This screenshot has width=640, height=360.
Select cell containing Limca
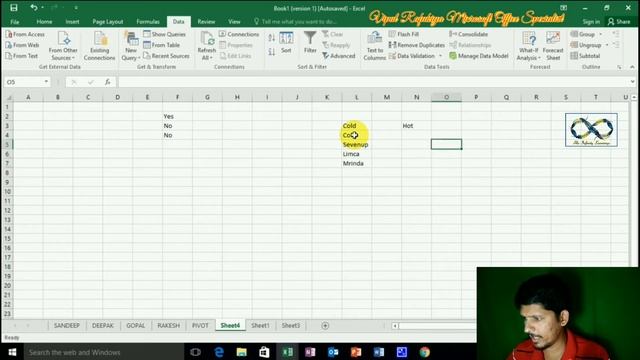[x=356, y=154]
